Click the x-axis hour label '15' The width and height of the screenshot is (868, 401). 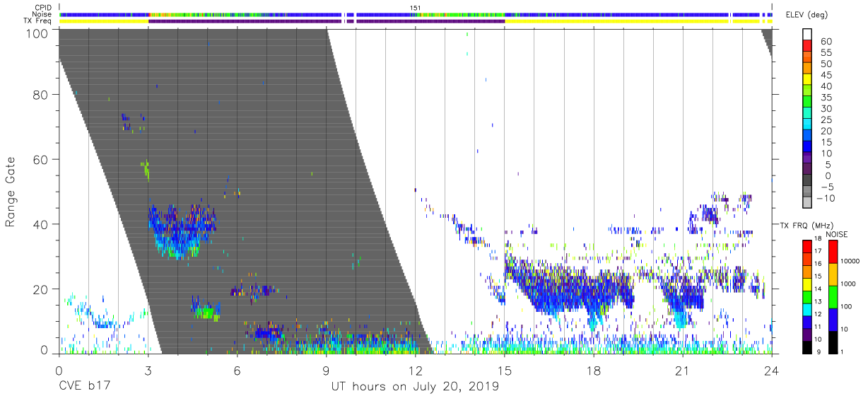click(x=505, y=371)
